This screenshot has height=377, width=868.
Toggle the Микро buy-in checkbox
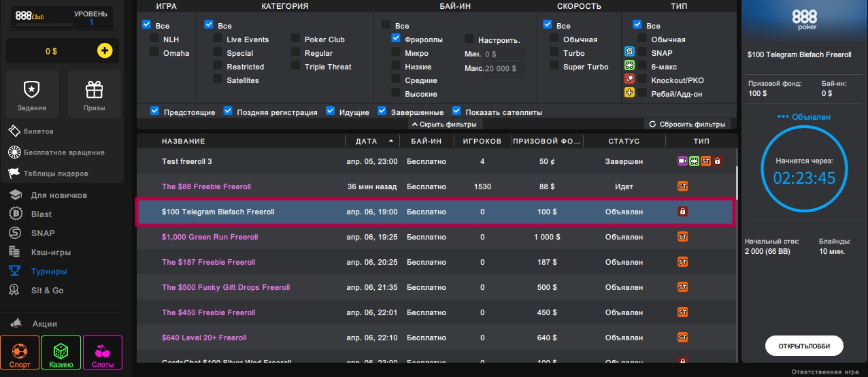pos(396,53)
